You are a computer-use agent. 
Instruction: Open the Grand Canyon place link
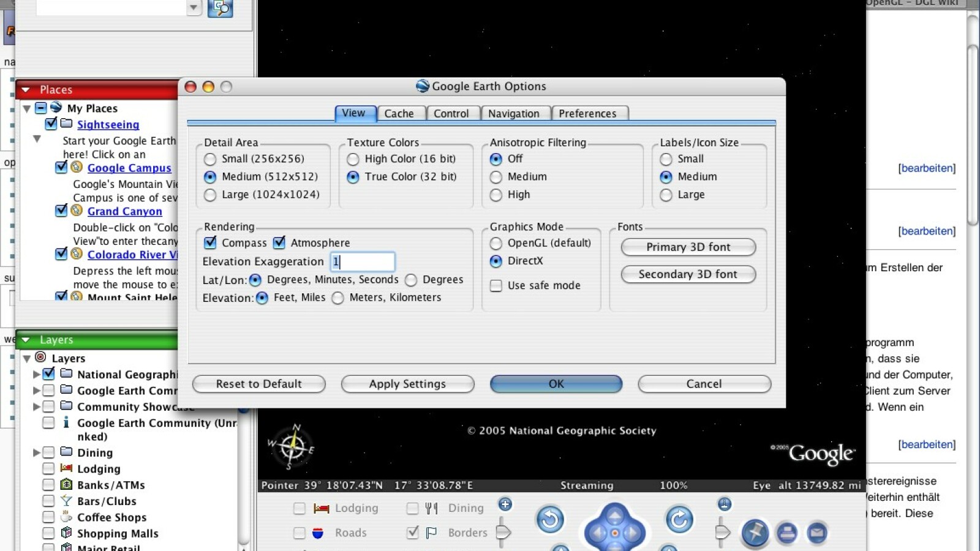click(124, 211)
